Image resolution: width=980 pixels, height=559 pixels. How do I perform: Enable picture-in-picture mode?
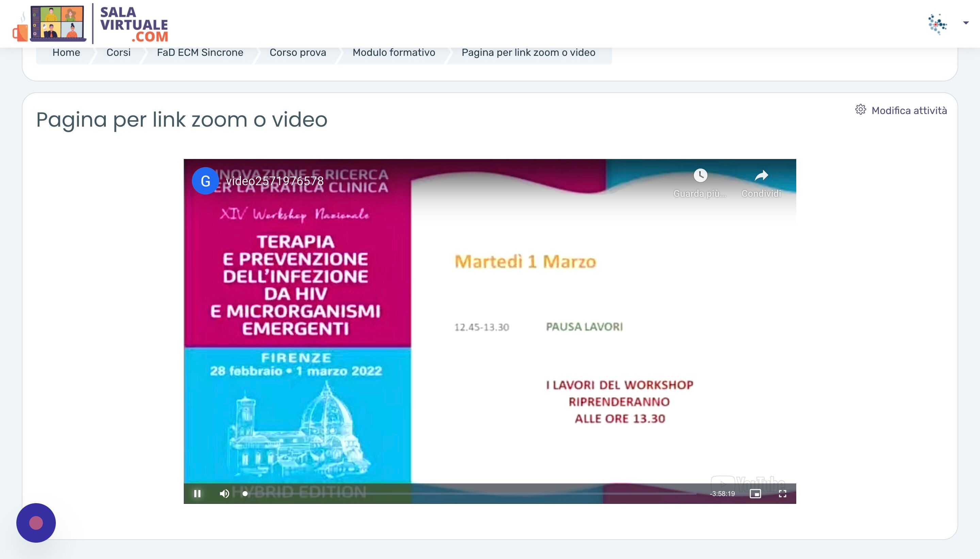755,494
